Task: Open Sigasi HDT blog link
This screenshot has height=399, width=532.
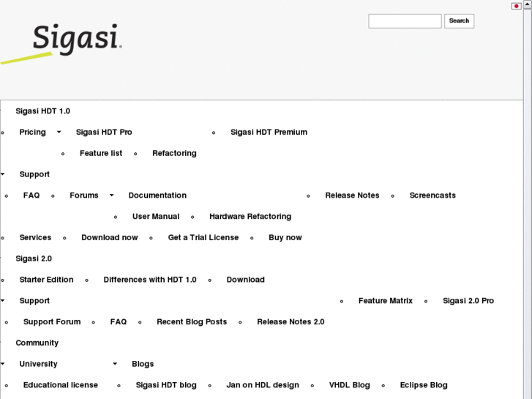Action: click(166, 385)
